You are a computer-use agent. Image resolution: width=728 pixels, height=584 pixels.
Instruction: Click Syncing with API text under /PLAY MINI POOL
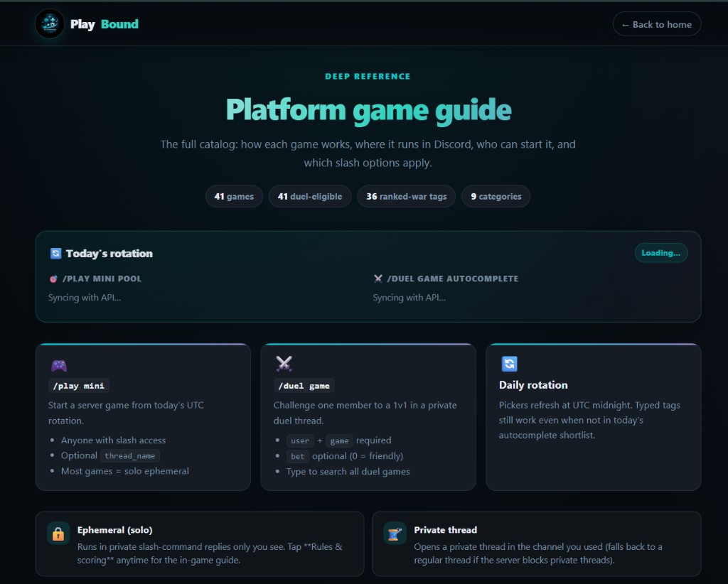85,298
